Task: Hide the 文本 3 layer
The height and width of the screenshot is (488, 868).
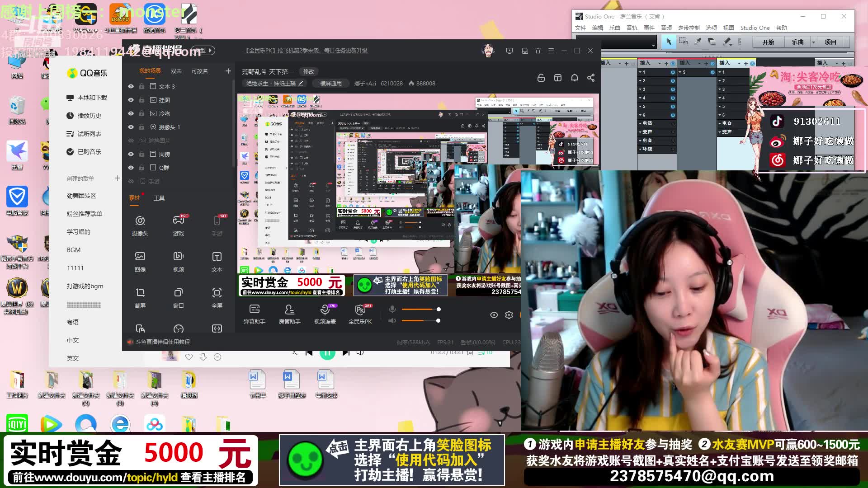Action: pos(131,86)
